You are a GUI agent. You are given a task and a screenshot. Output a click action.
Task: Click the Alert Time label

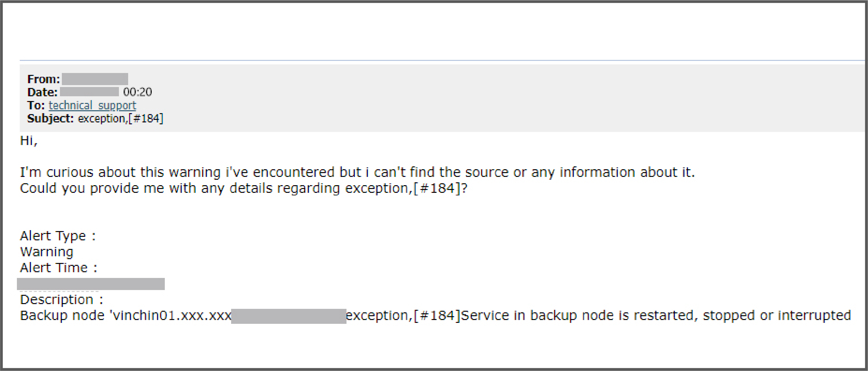[x=58, y=267]
